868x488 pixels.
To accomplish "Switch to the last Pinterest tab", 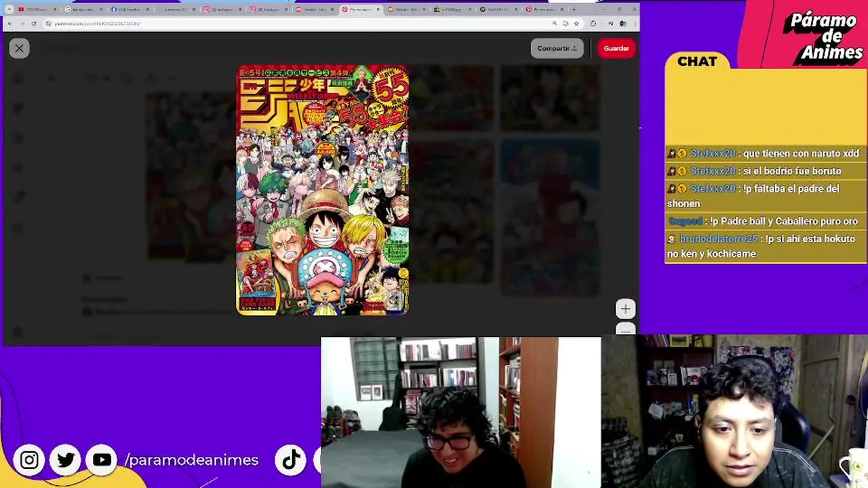I will click(x=545, y=9).
